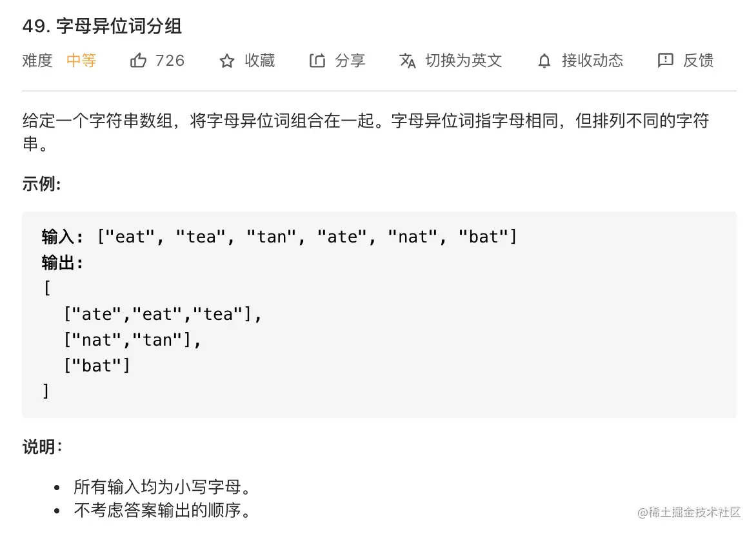
Task: Click the 稀土掘金技术社区 watermark
Action: tap(688, 512)
